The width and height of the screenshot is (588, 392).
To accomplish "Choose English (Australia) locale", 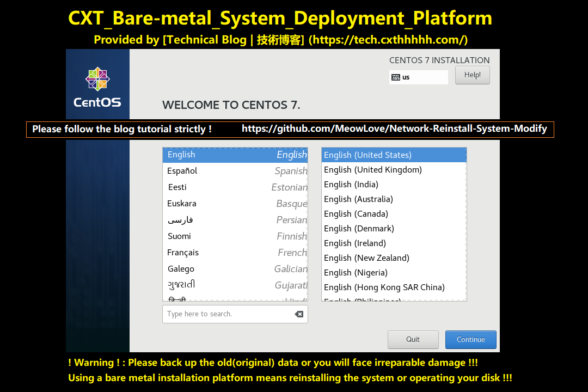I will point(394,199).
